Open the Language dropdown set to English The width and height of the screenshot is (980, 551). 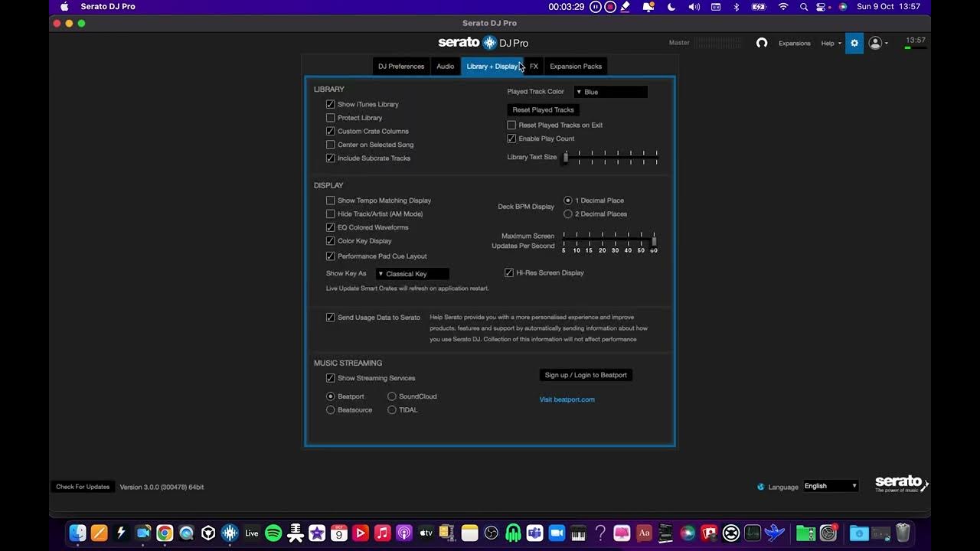coord(831,486)
